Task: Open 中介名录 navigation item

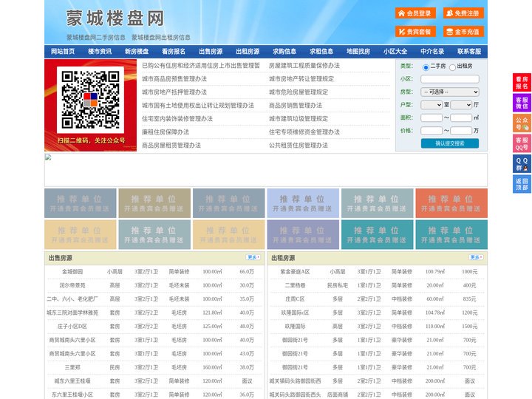Action: tap(432, 52)
